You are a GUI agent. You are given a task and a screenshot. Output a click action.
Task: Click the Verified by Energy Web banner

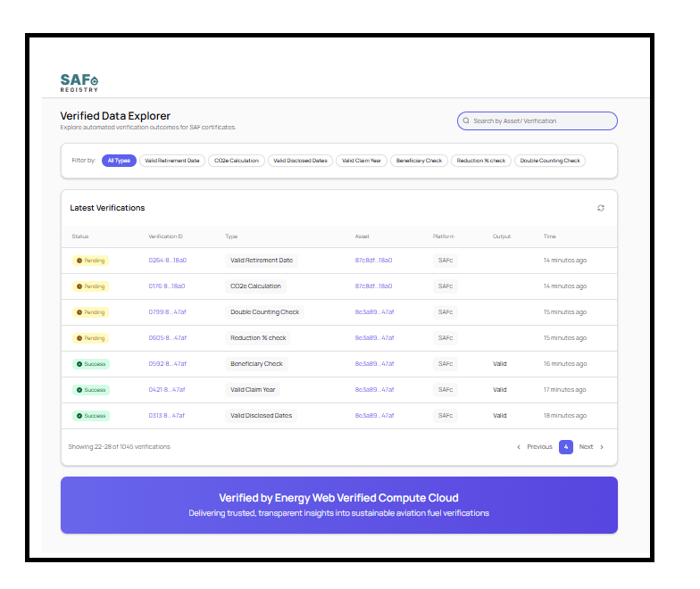tap(339, 505)
